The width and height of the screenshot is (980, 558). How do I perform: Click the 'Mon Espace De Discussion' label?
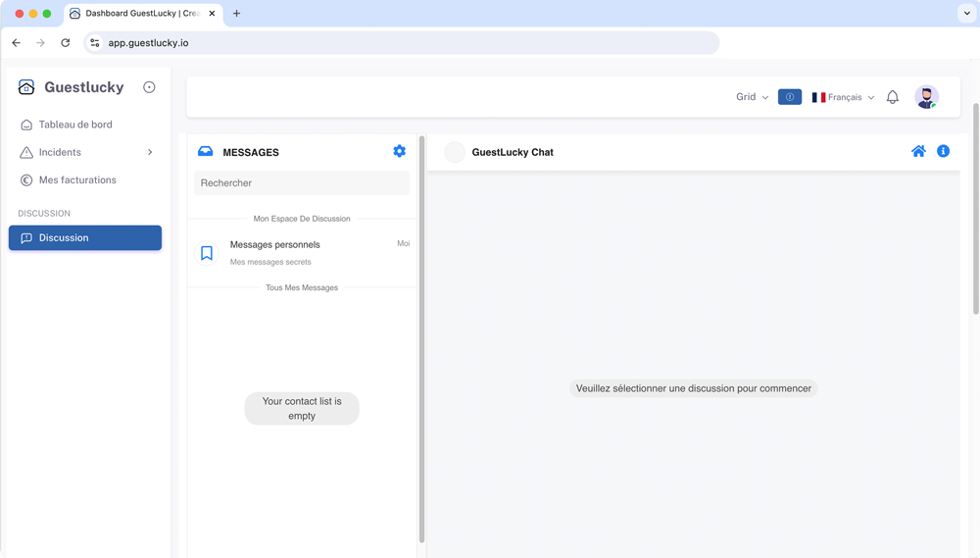(x=302, y=219)
